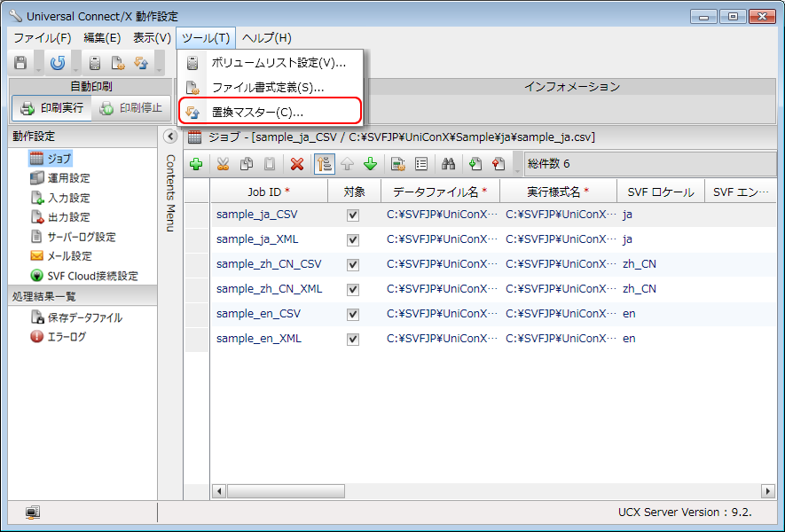Move the job down with the green arrow
The width and height of the screenshot is (785, 532).
pos(371,164)
